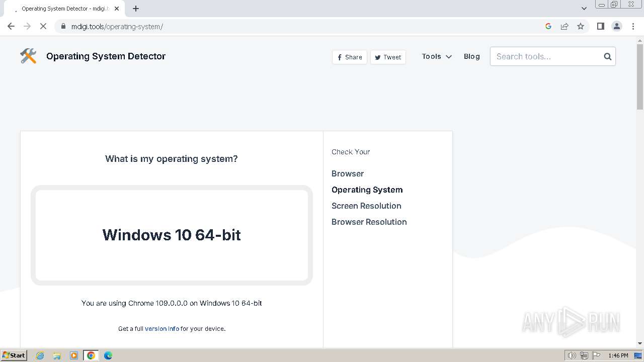Expand the Tools dropdown menu
Viewport: 644px width, 362px height.
(437, 56)
